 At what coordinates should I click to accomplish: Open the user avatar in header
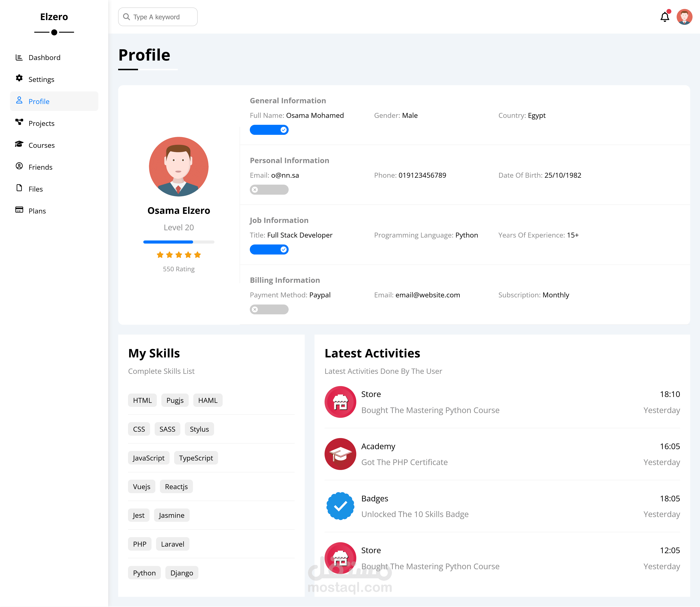click(684, 17)
